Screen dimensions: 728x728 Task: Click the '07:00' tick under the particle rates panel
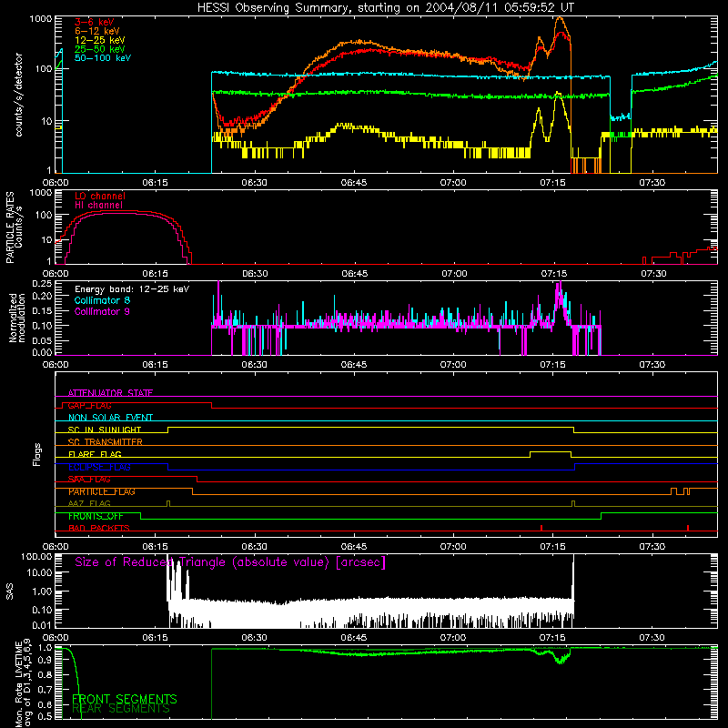point(454,274)
